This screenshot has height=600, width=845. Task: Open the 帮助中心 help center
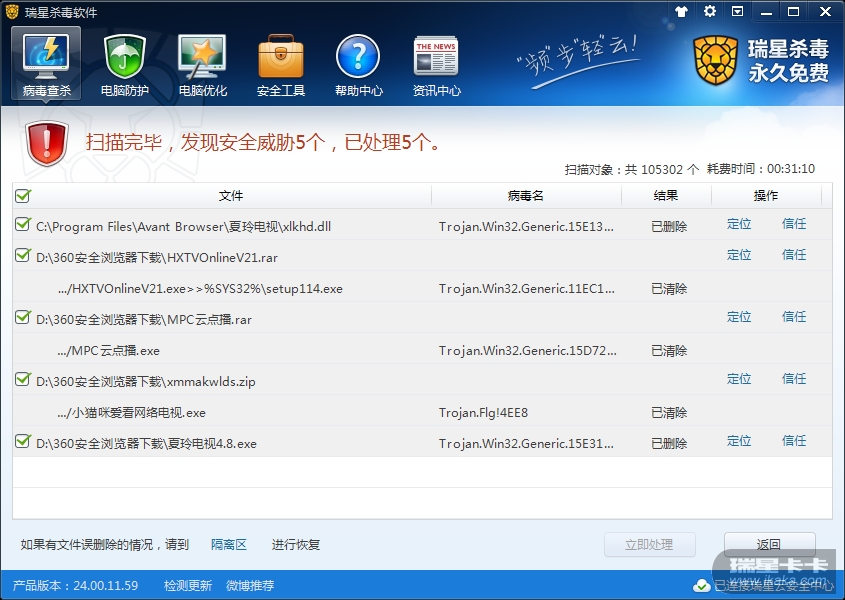[x=358, y=64]
